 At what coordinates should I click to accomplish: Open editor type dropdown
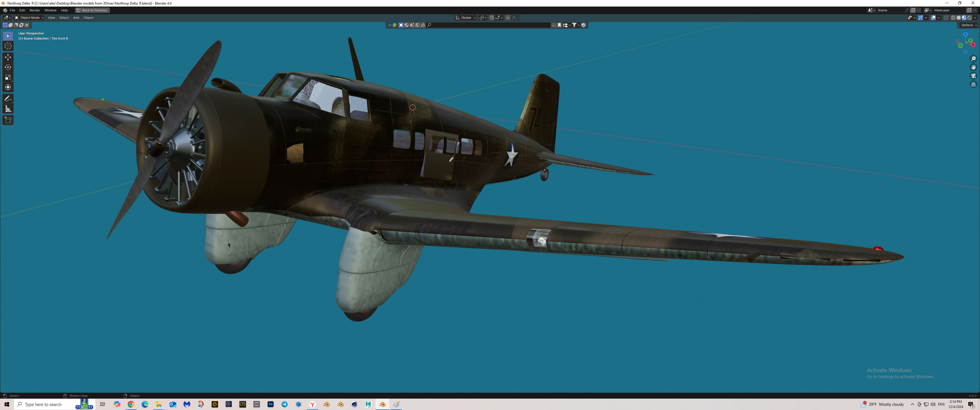[x=7, y=18]
